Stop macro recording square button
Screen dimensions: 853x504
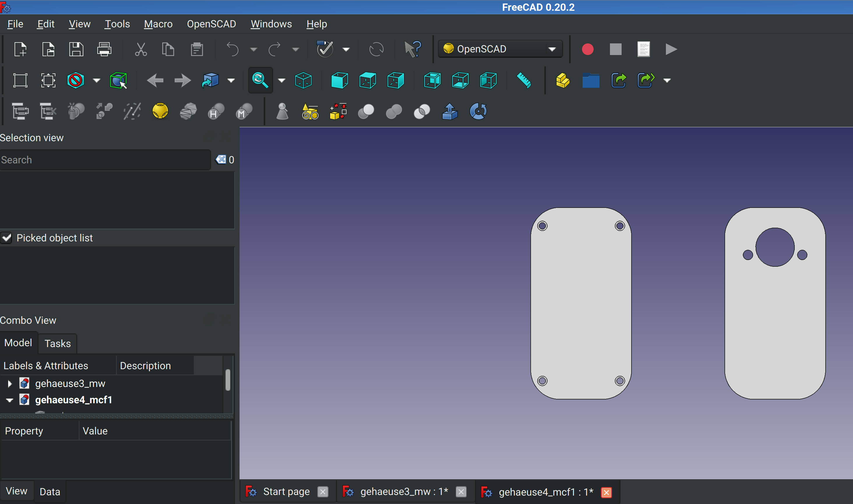click(x=615, y=49)
